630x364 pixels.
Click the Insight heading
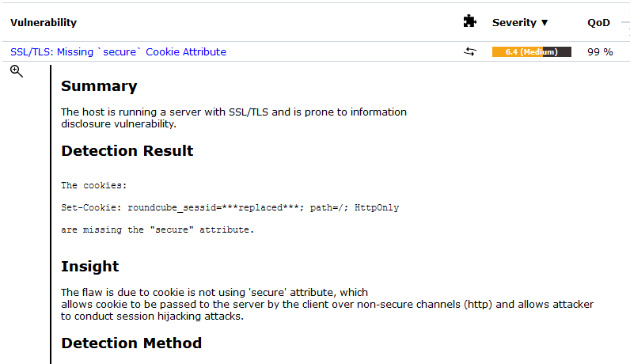tap(90, 267)
